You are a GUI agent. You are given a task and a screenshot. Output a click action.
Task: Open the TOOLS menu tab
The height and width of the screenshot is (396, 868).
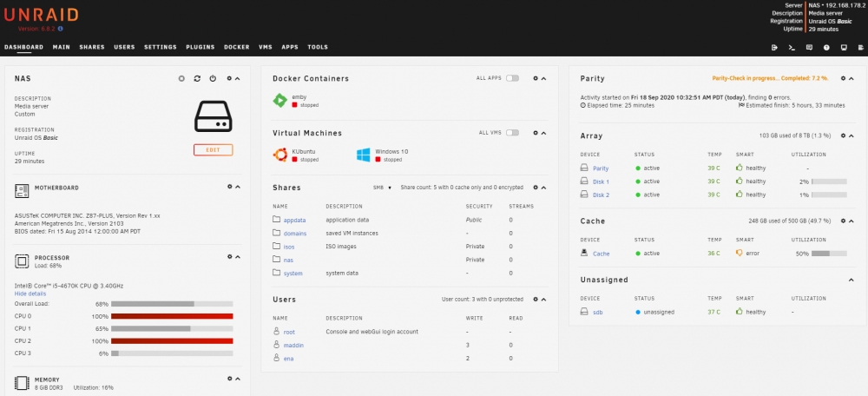318,47
